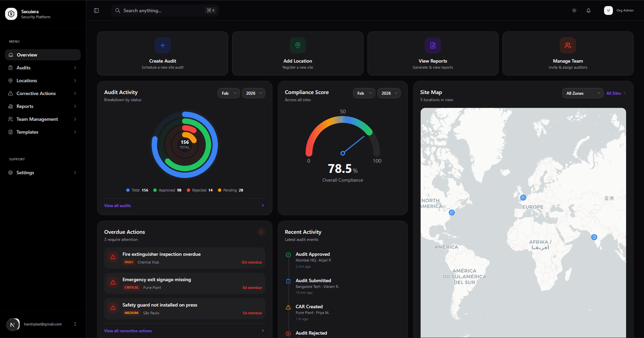Toggle the light theme sun icon

574,10
